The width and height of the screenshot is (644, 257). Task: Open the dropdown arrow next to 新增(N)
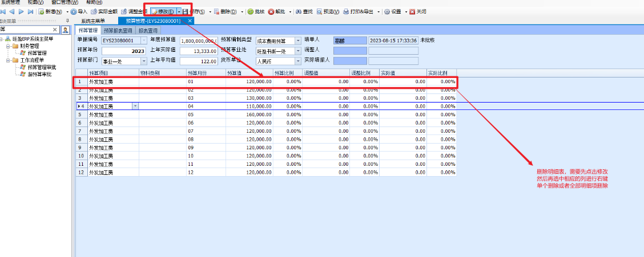66,12
